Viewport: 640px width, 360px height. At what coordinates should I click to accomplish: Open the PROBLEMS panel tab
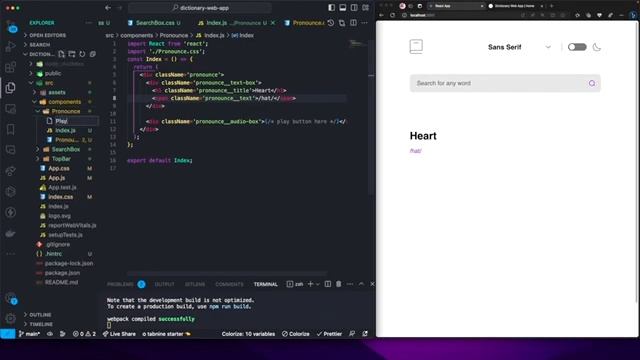(x=120, y=284)
